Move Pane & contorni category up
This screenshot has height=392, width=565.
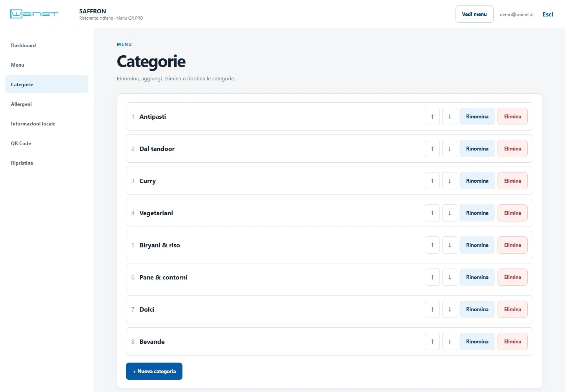click(432, 277)
